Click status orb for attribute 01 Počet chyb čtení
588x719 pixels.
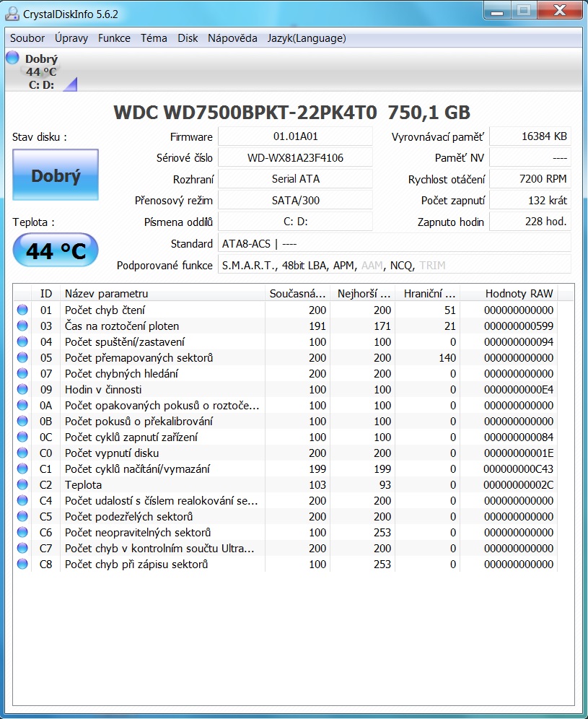coord(22,310)
